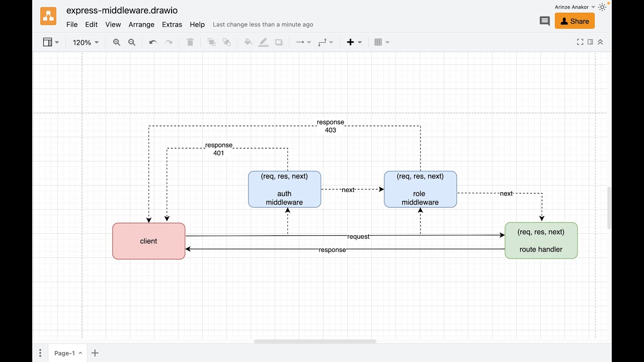Screen dimensions: 644x362
Task: Open the Edit menu
Action: click(x=92, y=24)
